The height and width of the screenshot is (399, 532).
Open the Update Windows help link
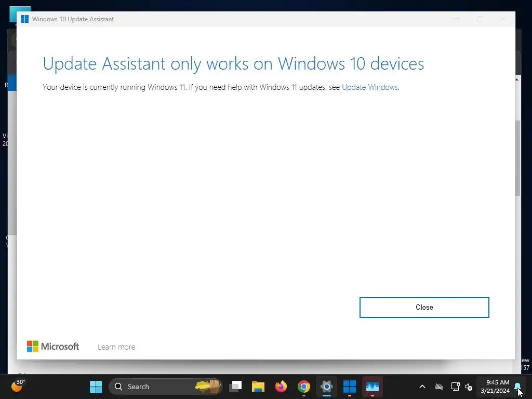tap(369, 87)
